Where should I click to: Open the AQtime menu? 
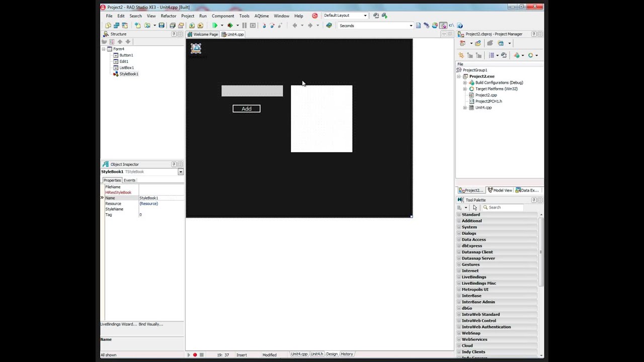pyautogui.click(x=262, y=16)
